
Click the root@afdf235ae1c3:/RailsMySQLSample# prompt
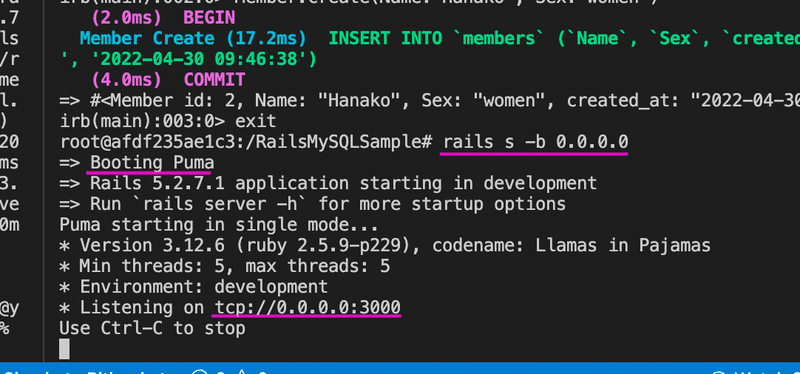click(x=246, y=142)
